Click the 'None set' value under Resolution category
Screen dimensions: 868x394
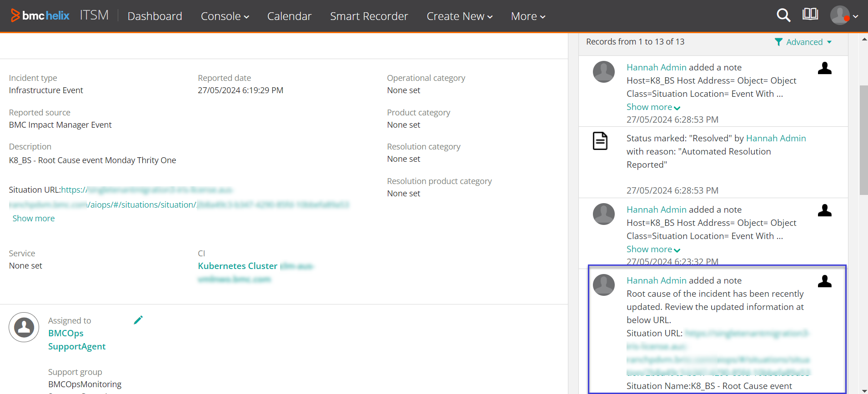coord(404,159)
